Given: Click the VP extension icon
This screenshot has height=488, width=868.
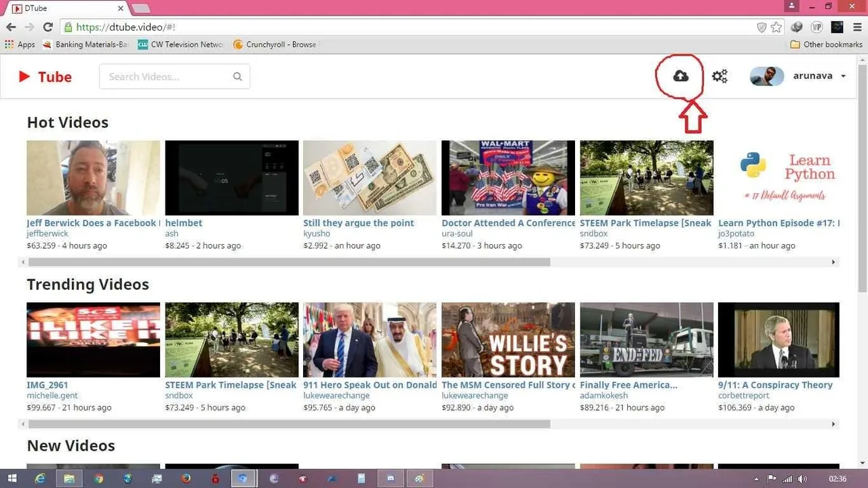Looking at the screenshot, I should pyautogui.click(x=817, y=27).
